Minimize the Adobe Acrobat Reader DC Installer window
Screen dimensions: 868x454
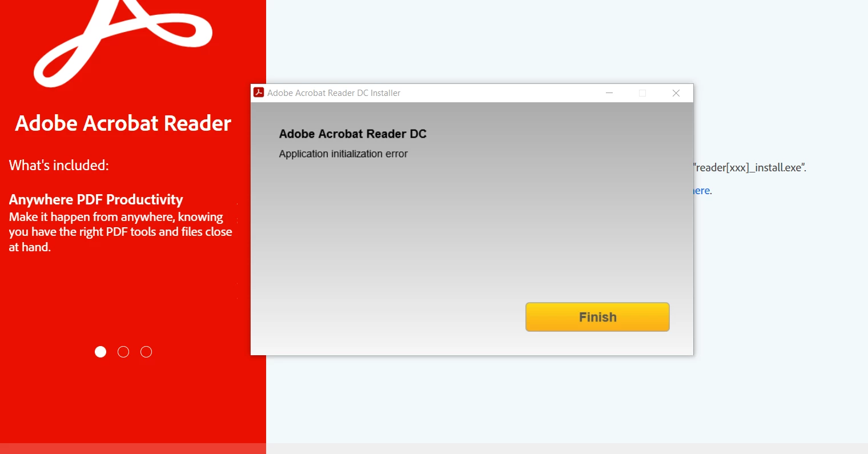(x=609, y=93)
